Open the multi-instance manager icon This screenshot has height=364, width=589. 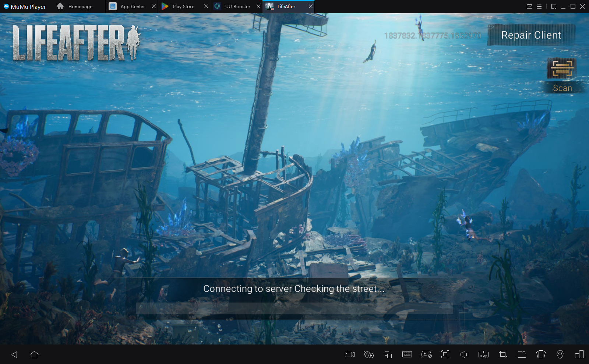(388, 354)
